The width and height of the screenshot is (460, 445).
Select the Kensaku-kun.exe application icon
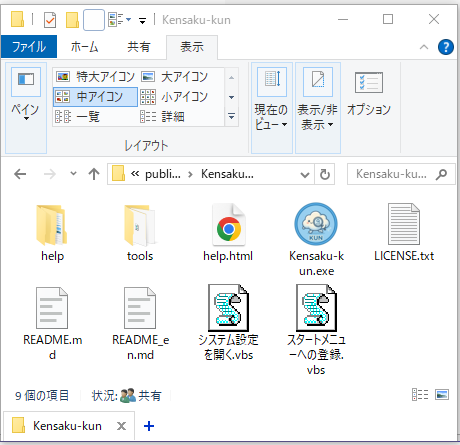[316, 224]
